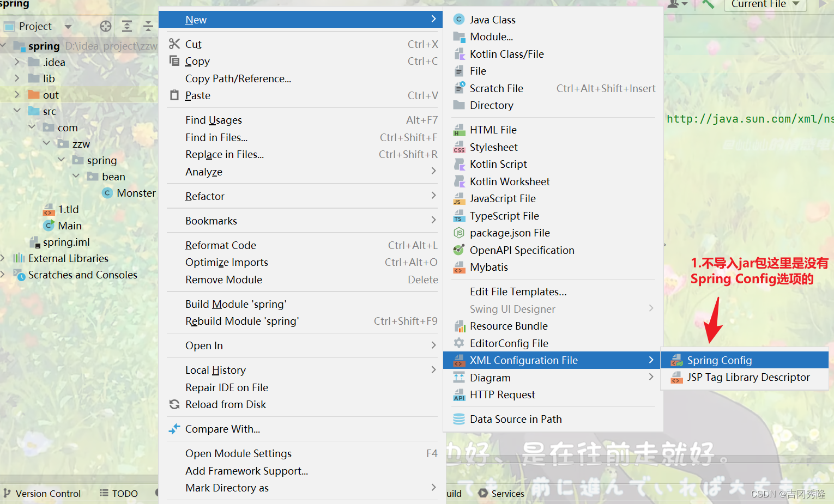Click the JavaScript File icon

click(459, 198)
